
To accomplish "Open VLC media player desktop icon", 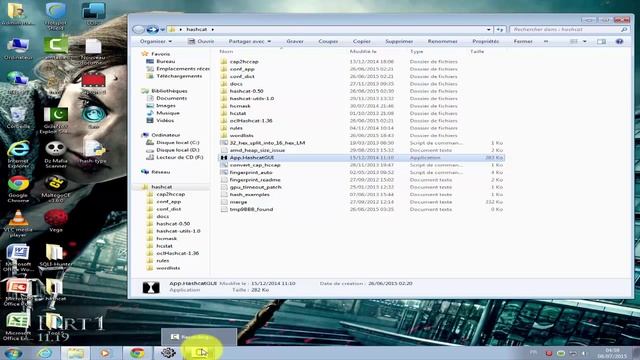I will [18, 224].
